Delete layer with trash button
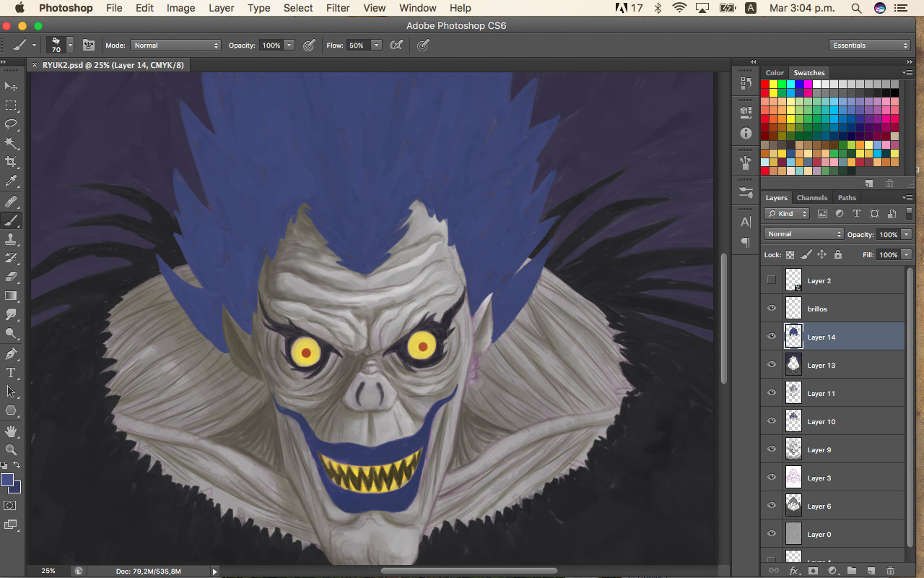This screenshot has width=924, height=578. [890, 570]
